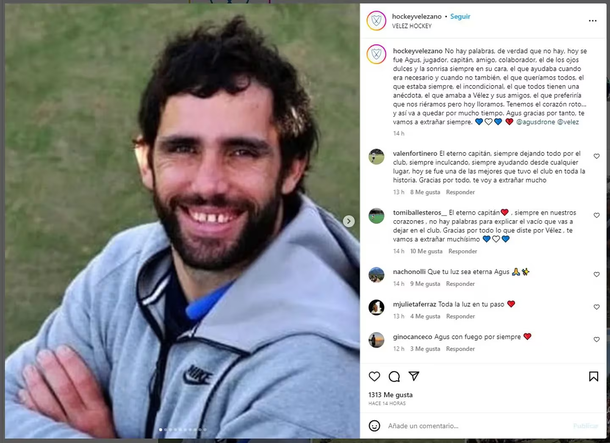Open the three-dot more options menu
This screenshot has height=443, width=610.
(592, 21)
